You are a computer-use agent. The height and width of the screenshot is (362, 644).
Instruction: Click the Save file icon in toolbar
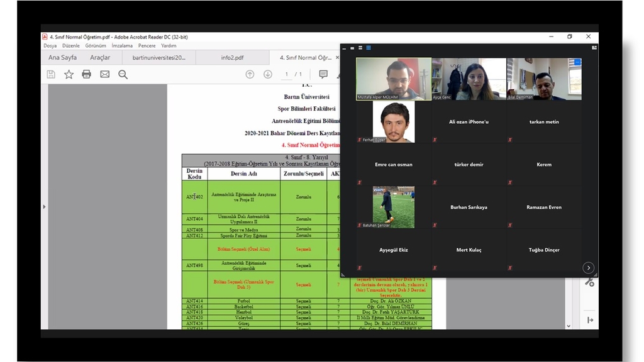51,74
